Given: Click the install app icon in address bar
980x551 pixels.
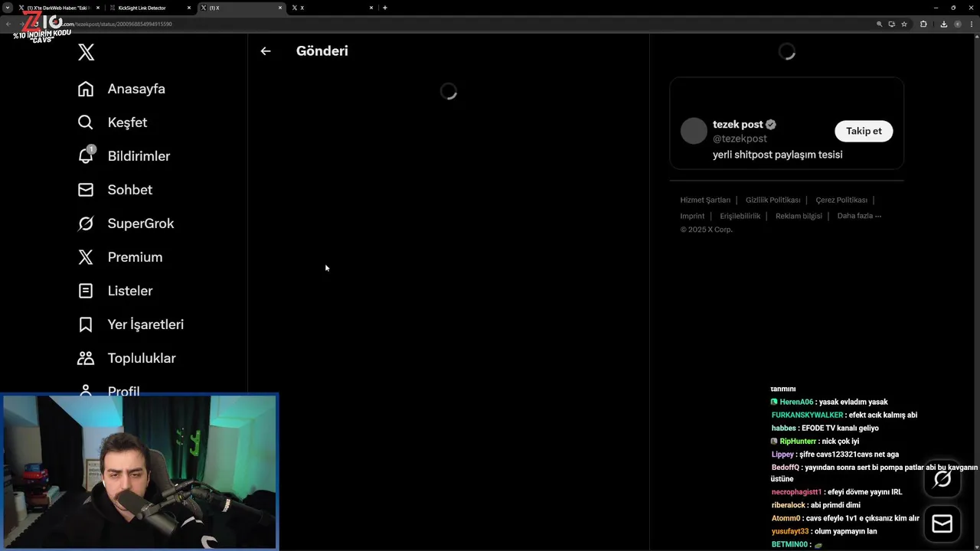Looking at the screenshot, I should tap(892, 24).
